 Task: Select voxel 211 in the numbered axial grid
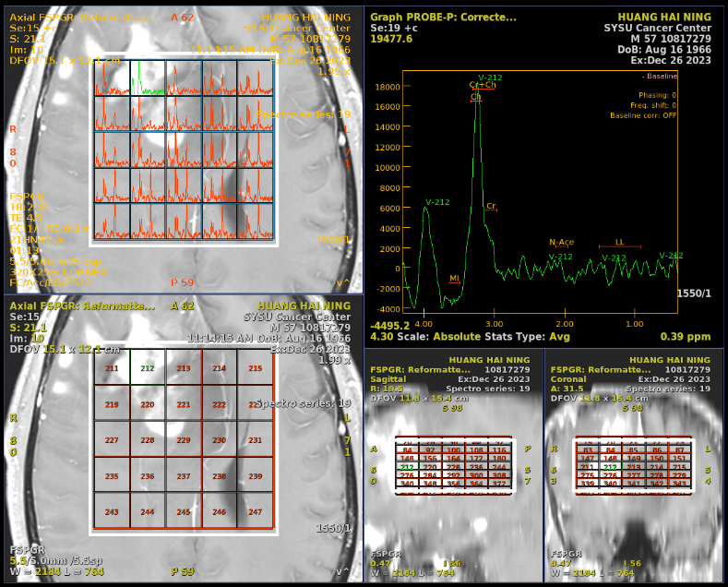pos(112,368)
